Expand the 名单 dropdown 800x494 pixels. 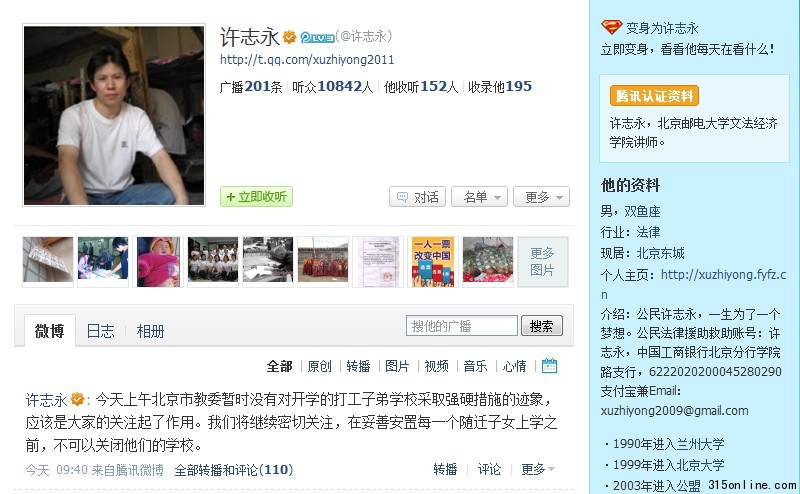pyautogui.click(x=479, y=197)
